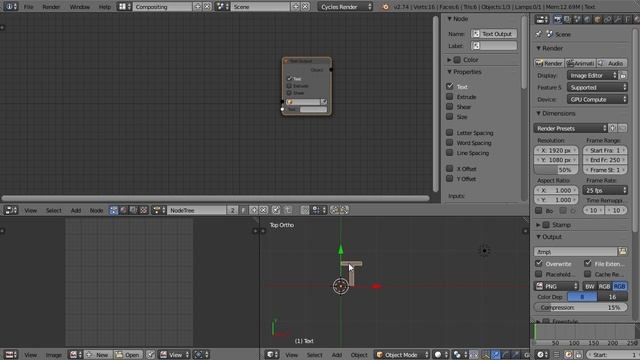Open the PNG file format dropdown
640x360 pixels.
(x=556, y=286)
